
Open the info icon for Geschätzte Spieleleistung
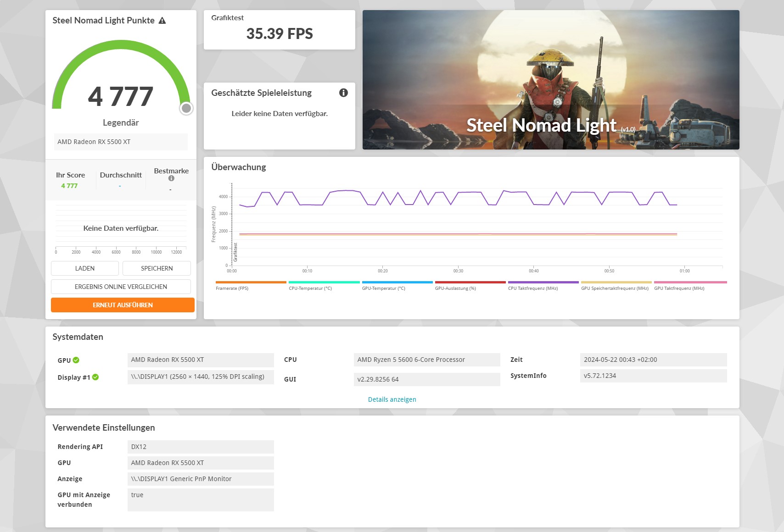(343, 93)
